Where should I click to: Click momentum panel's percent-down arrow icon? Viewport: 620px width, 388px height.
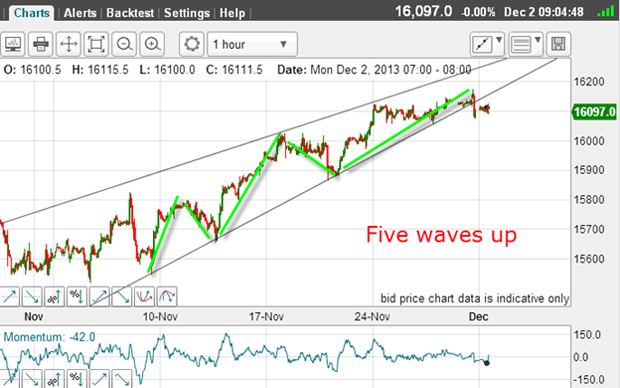point(77,379)
